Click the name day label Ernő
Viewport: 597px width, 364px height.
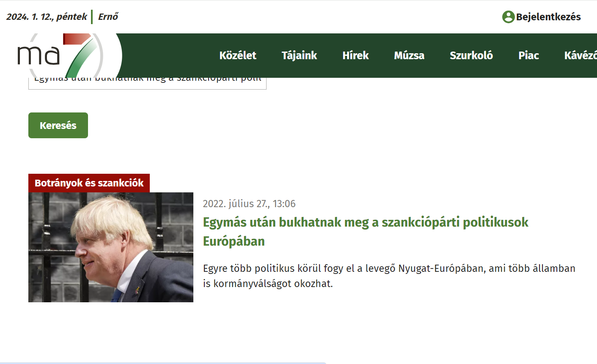[x=108, y=17]
